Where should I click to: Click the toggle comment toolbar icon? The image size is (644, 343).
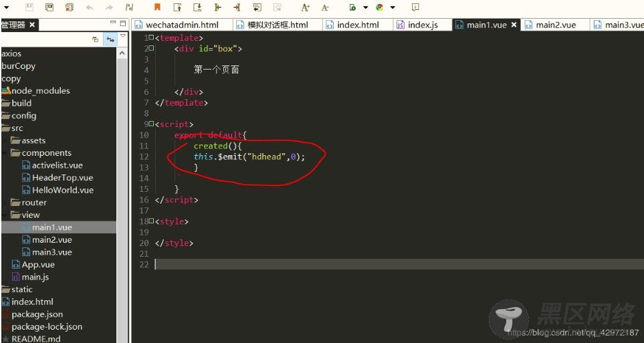[257, 7]
